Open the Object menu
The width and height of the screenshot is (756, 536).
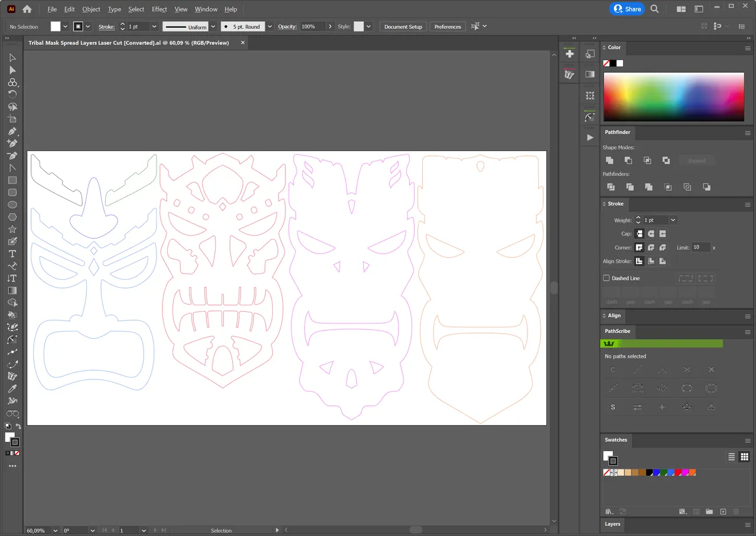[x=91, y=9]
